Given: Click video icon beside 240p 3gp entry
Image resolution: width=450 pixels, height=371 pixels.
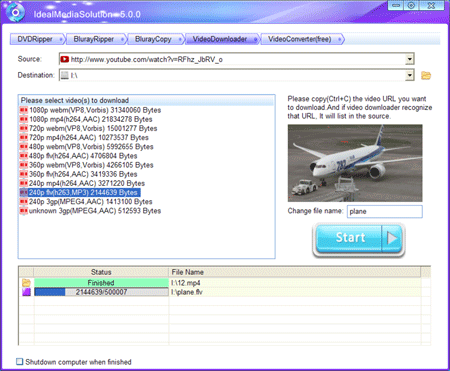Looking at the screenshot, I should (24, 202).
